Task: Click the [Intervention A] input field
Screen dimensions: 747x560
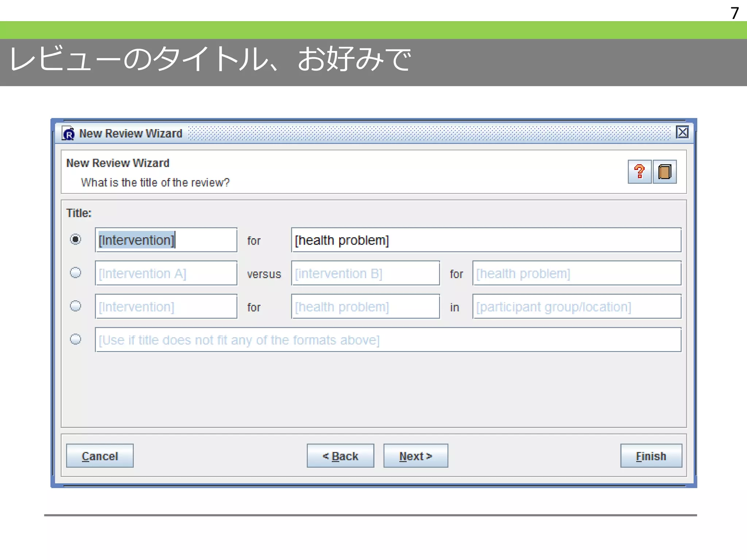Action: click(166, 273)
